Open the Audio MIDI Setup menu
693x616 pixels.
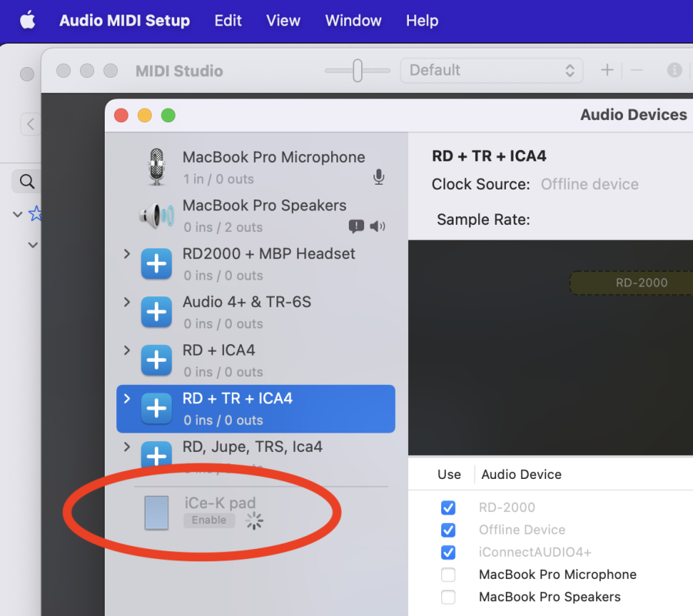[125, 20]
